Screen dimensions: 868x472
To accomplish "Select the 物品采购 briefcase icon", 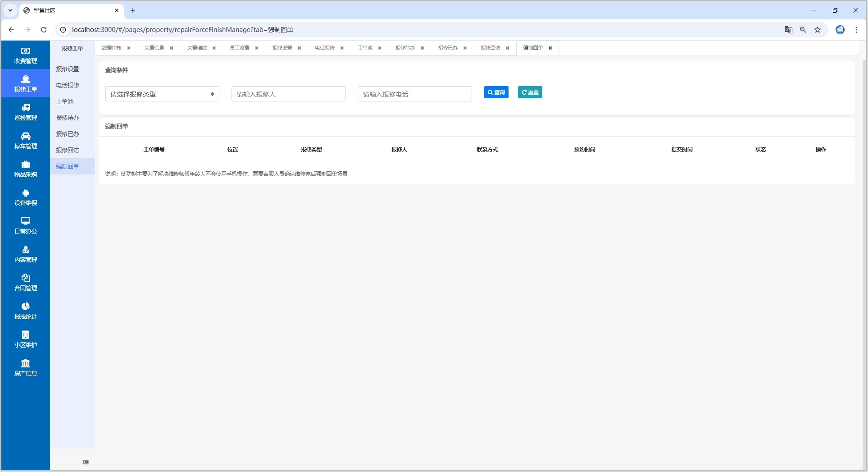I will pos(26,165).
